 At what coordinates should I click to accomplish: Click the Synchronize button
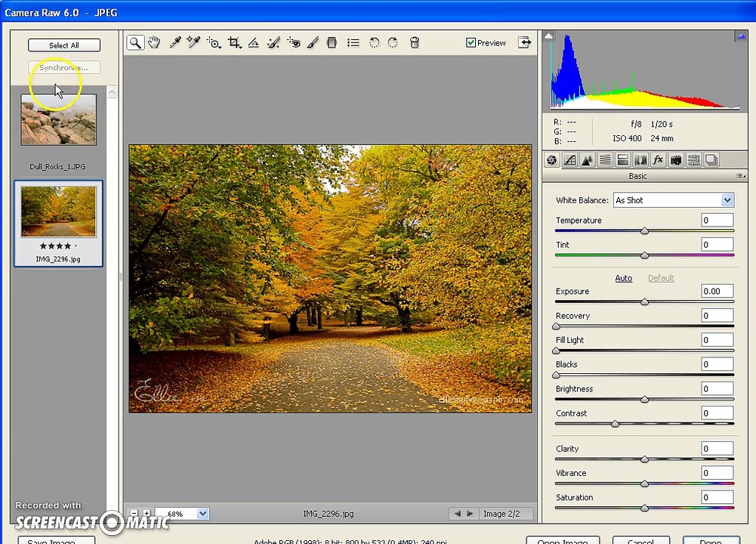click(64, 67)
